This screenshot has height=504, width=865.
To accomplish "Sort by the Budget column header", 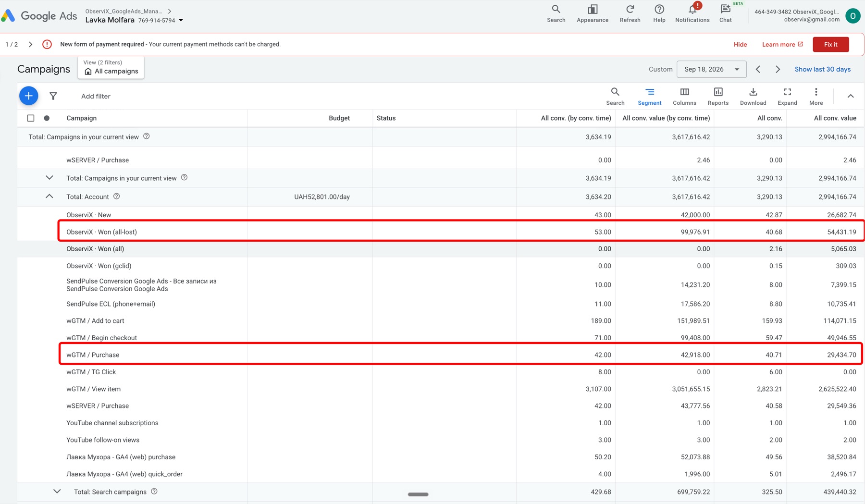I will point(339,118).
